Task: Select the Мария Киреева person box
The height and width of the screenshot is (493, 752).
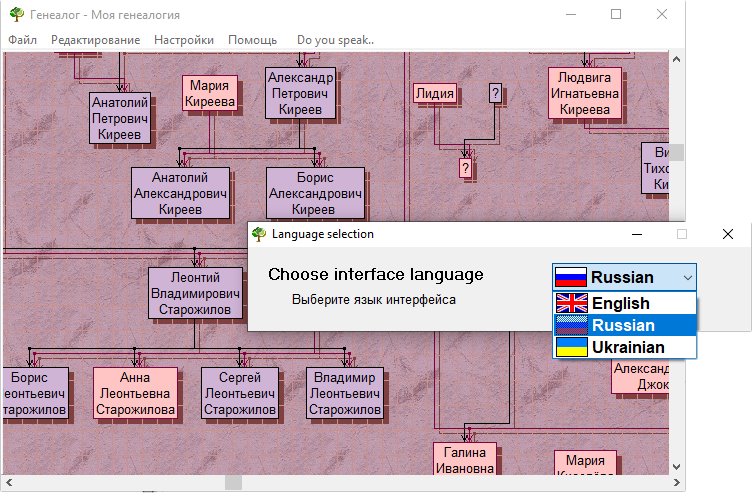Action: coord(209,93)
